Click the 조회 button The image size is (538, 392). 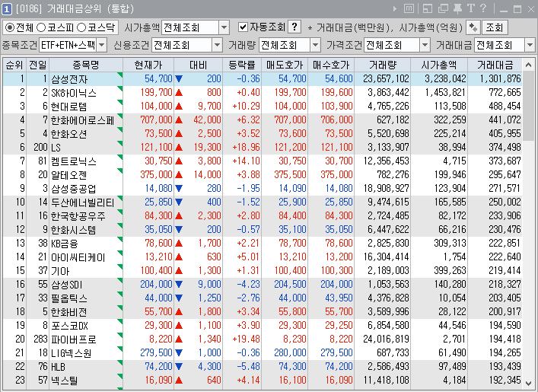(x=495, y=27)
